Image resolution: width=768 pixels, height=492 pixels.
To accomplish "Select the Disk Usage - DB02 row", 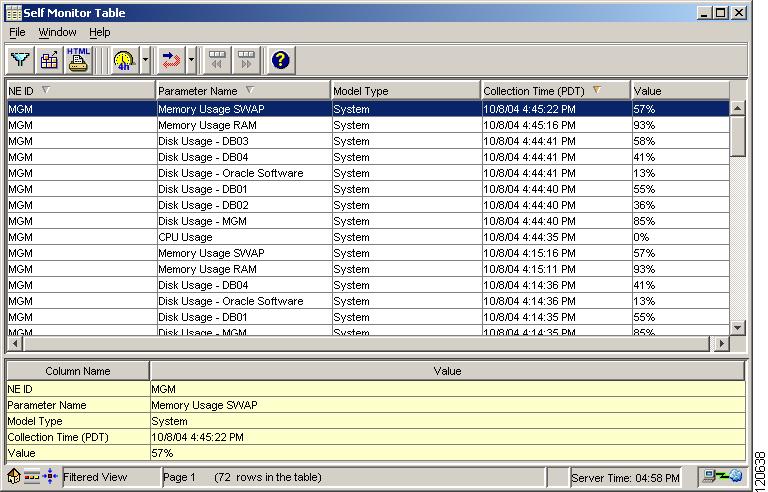I will (368, 205).
